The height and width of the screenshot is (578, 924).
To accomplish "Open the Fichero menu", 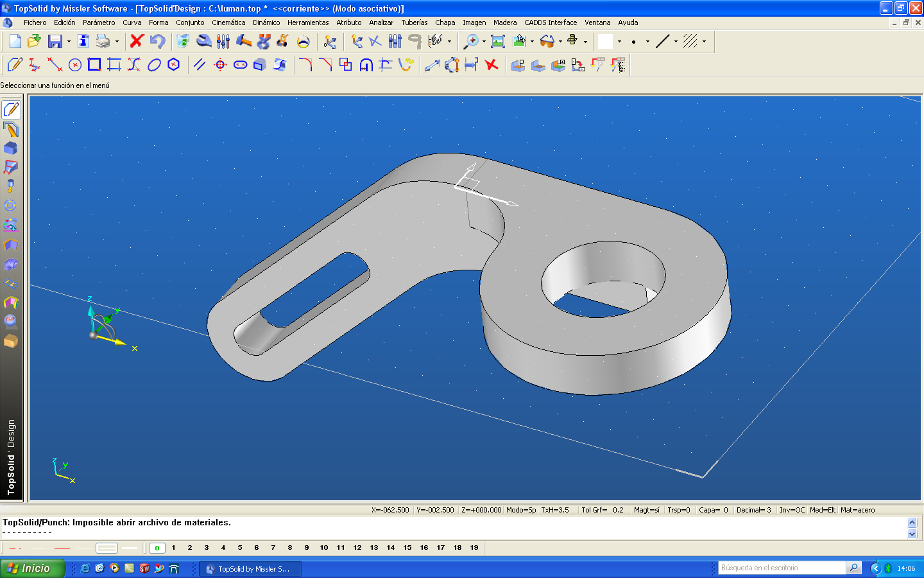I will pyautogui.click(x=35, y=22).
